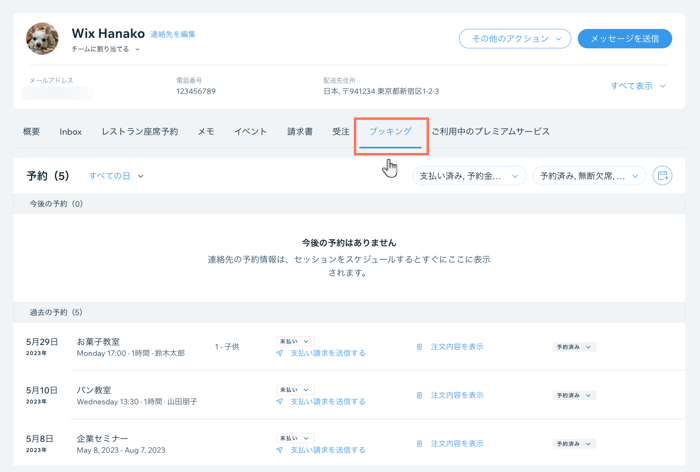Open ご利用中のプレミアムサービス tab
700x472 pixels.
tap(490, 132)
